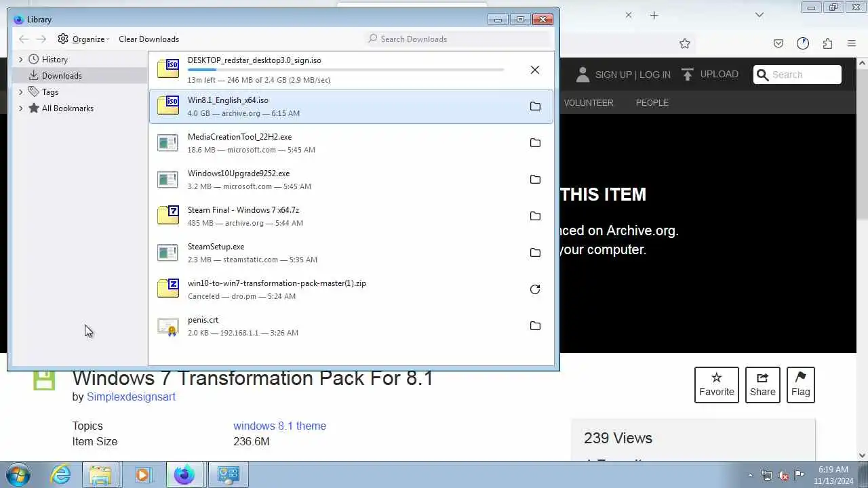This screenshot has height=488, width=868.
Task: Open containing folder for Win8.1_English_x64.iso
Action: point(535,106)
